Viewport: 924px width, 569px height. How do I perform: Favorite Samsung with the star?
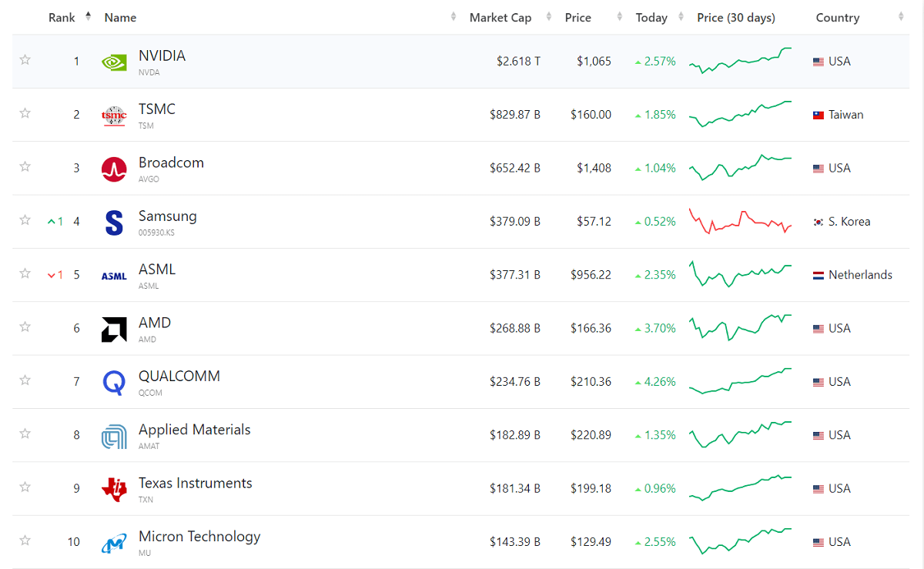click(25, 220)
